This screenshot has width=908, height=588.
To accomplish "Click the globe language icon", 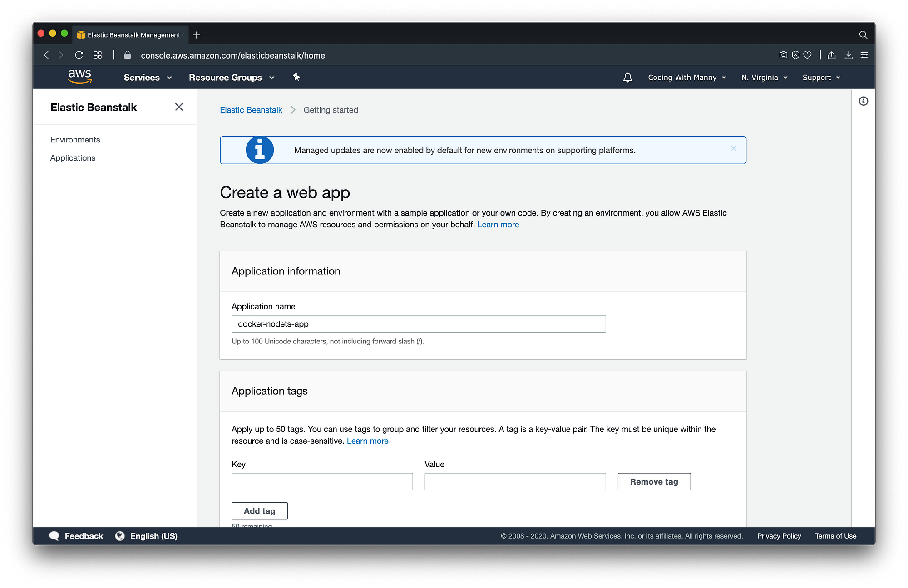I will pos(120,536).
